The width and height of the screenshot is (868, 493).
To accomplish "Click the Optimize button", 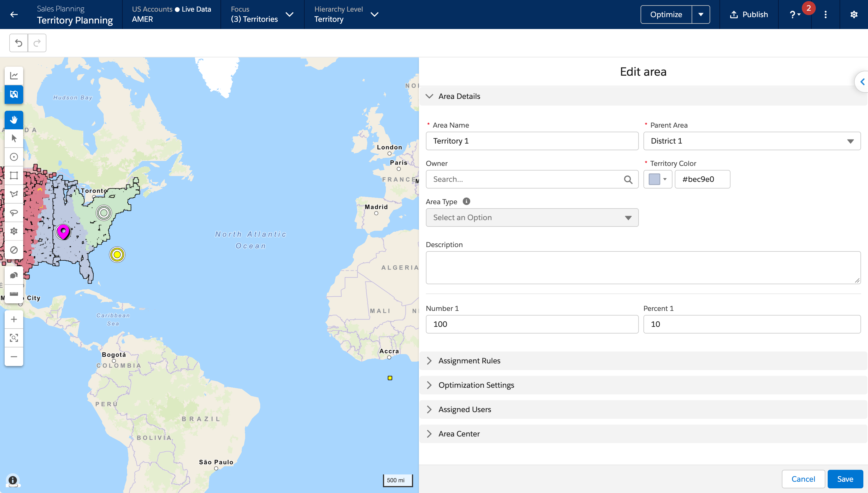I will coord(666,14).
